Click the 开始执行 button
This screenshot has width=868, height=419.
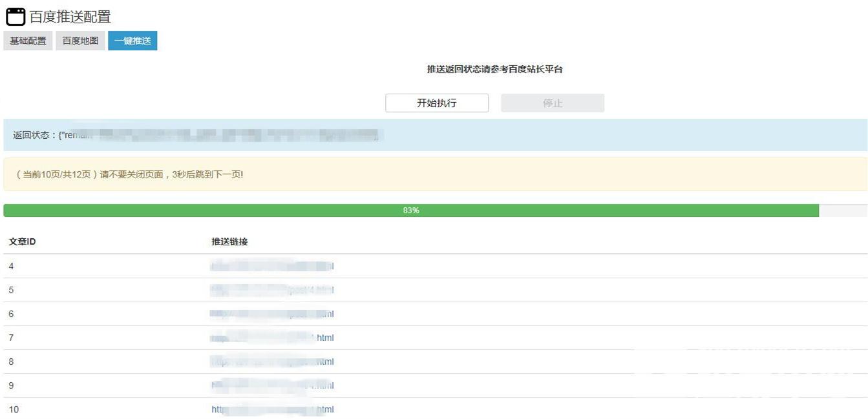click(437, 102)
